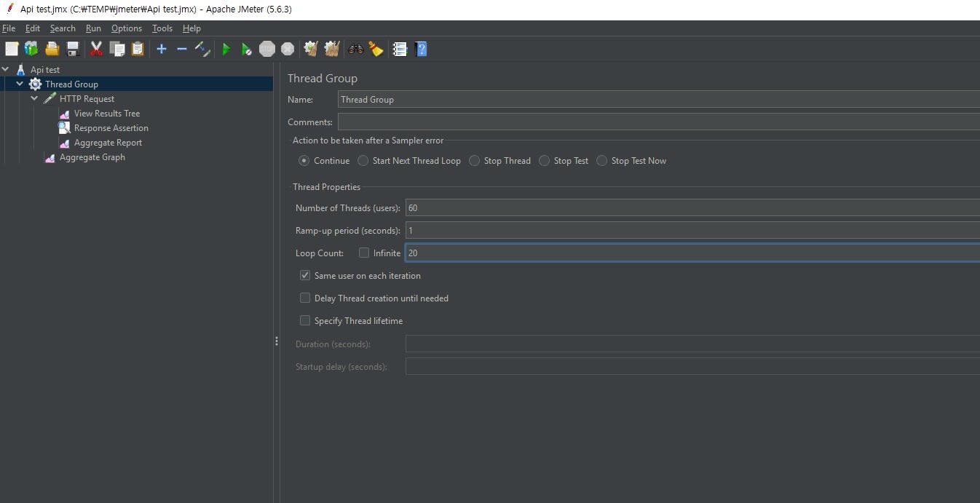The width and height of the screenshot is (980, 503).
Task: Click the Search binoculars icon
Action: pyautogui.click(x=356, y=49)
